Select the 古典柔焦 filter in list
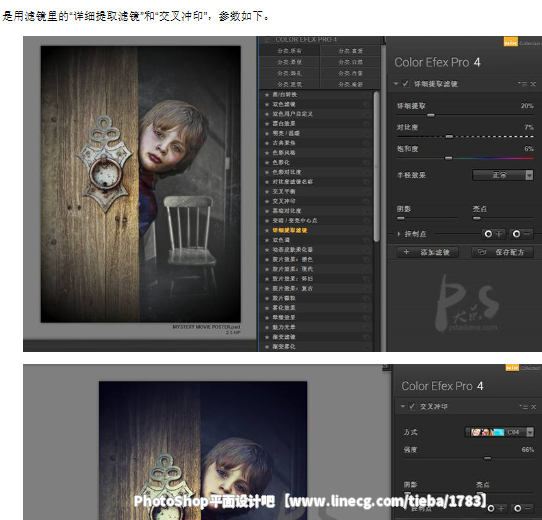542x520 pixels. [x=284, y=143]
